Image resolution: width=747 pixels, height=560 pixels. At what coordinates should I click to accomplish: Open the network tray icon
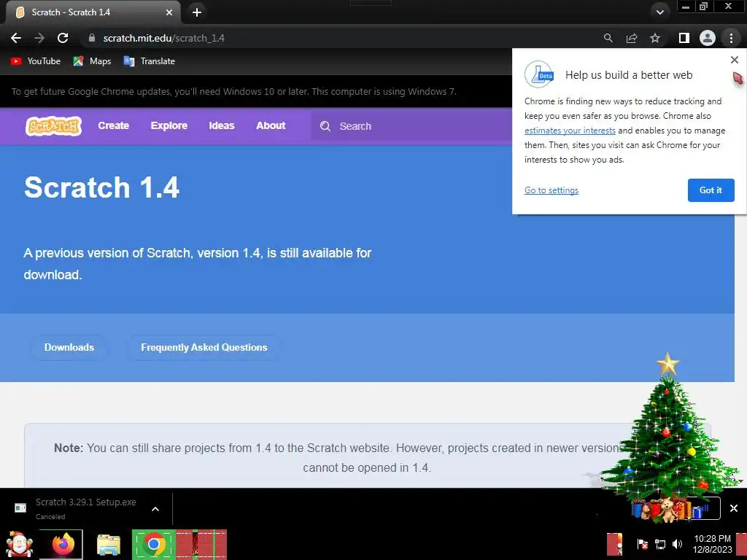pos(660,544)
